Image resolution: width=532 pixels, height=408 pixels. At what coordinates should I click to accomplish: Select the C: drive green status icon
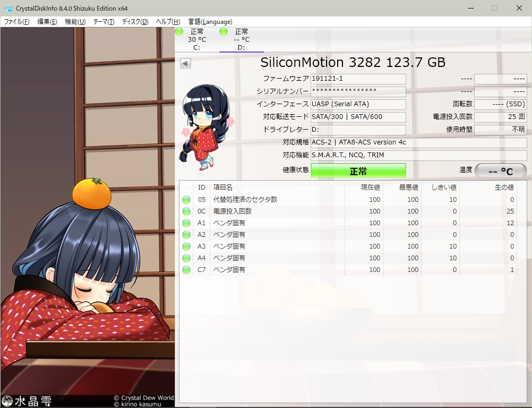tap(179, 31)
